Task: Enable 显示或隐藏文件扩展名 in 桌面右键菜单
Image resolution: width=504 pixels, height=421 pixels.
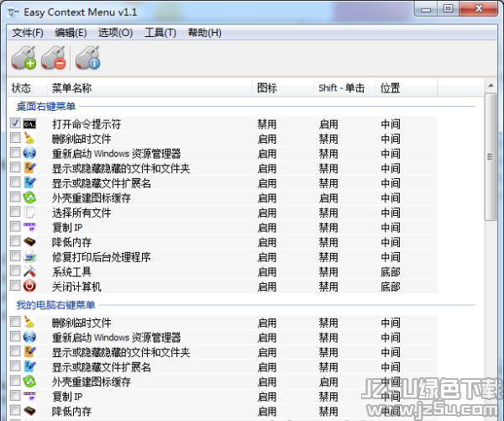Action: point(15,182)
